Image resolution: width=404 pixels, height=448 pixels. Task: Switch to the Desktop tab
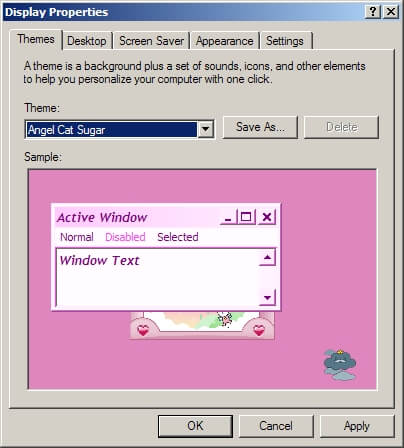click(87, 41)
